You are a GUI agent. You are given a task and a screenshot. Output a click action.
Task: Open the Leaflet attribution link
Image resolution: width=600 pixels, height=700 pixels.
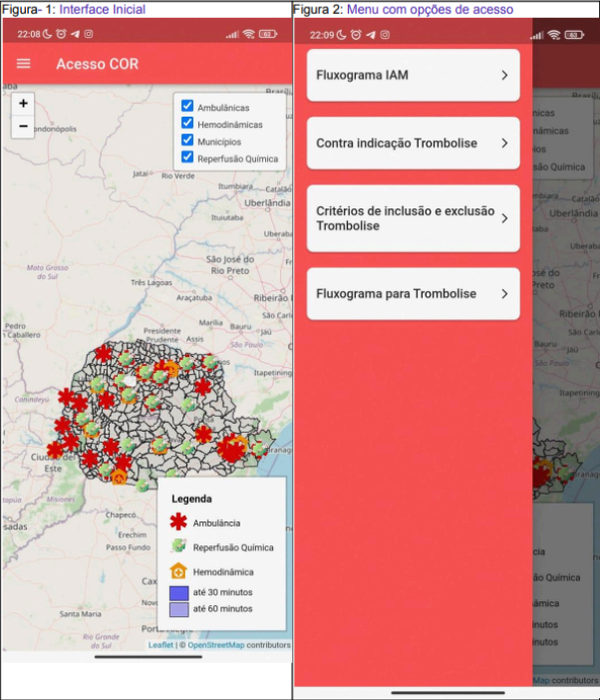[160, 645]
